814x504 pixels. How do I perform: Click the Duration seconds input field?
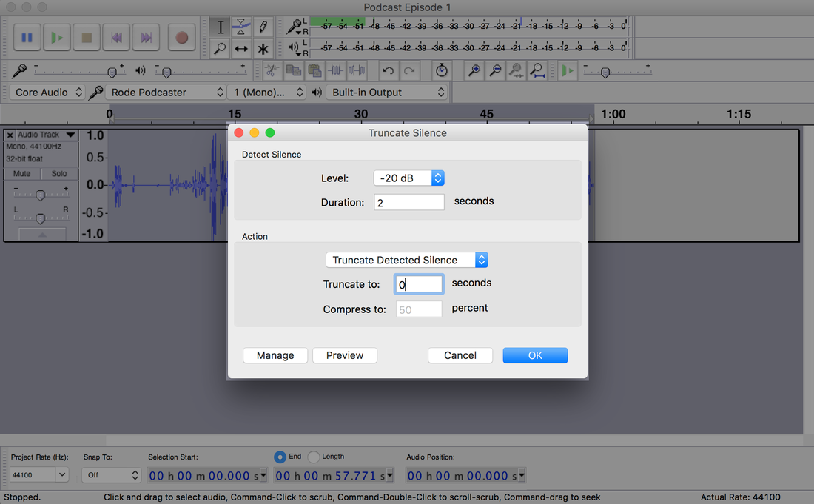(x=409, y=203)
